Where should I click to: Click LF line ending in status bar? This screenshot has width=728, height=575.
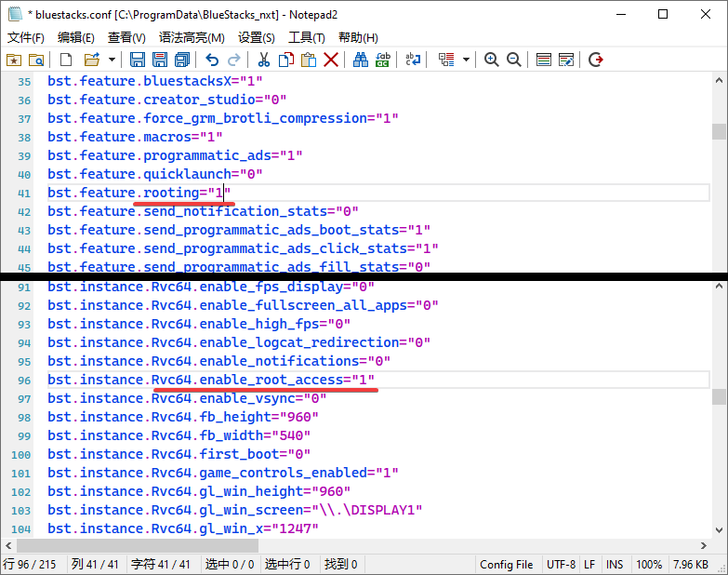click(x=589, y=565)
